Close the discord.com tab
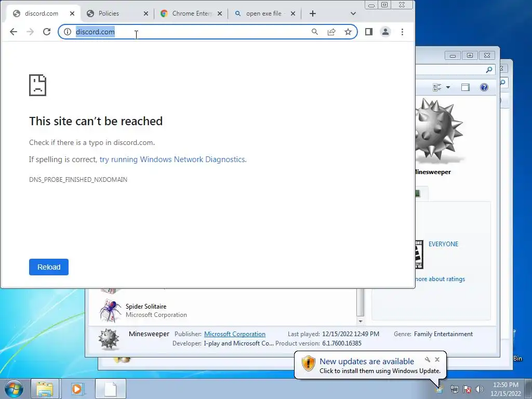Viewport: 532px width, 399px height. click(x=72, y=14)
